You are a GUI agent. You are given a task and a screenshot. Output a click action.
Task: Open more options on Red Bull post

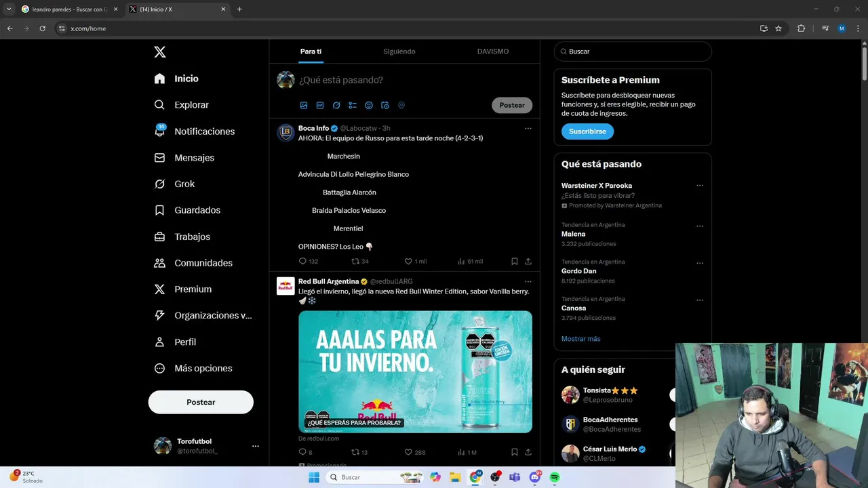[528, 281]
